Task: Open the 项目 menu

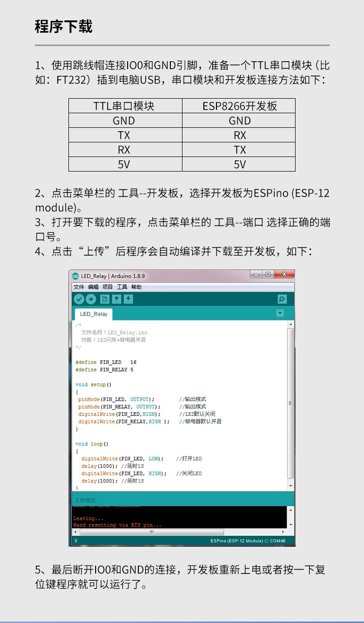Action: point(107,287)
